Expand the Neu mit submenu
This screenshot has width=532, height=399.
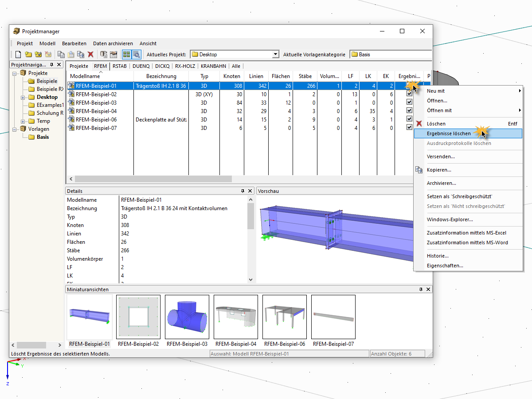(468, 91)
